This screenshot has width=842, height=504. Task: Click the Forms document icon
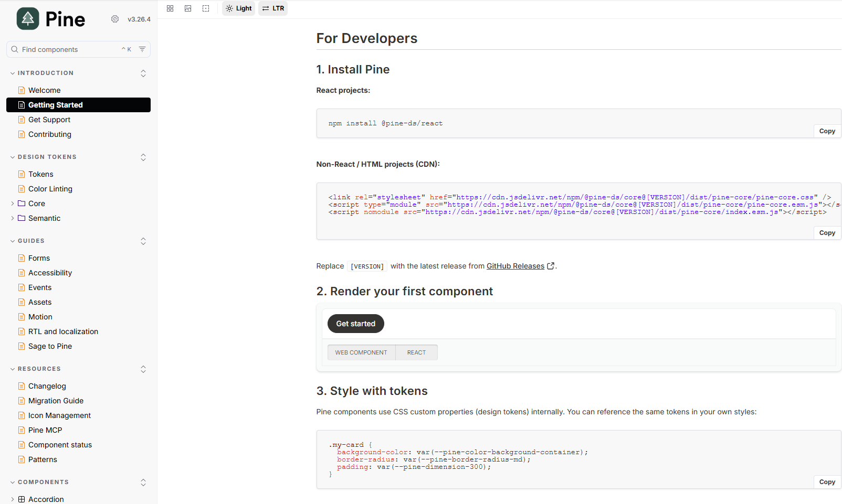point(22,258)
